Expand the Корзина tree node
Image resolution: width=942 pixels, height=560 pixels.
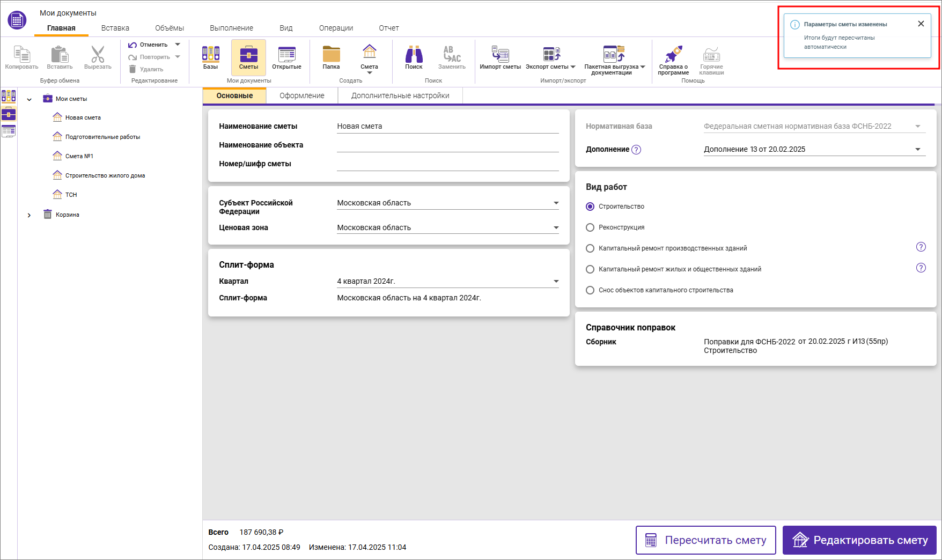[30, 215]
